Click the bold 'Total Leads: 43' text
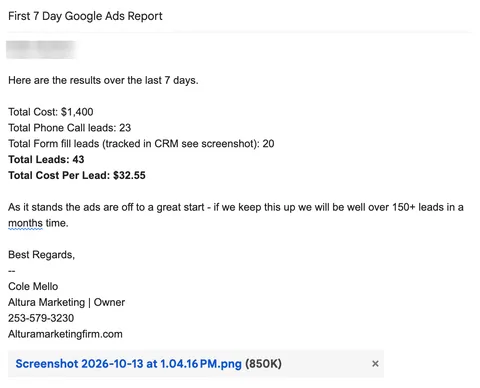 click(46, 159)
